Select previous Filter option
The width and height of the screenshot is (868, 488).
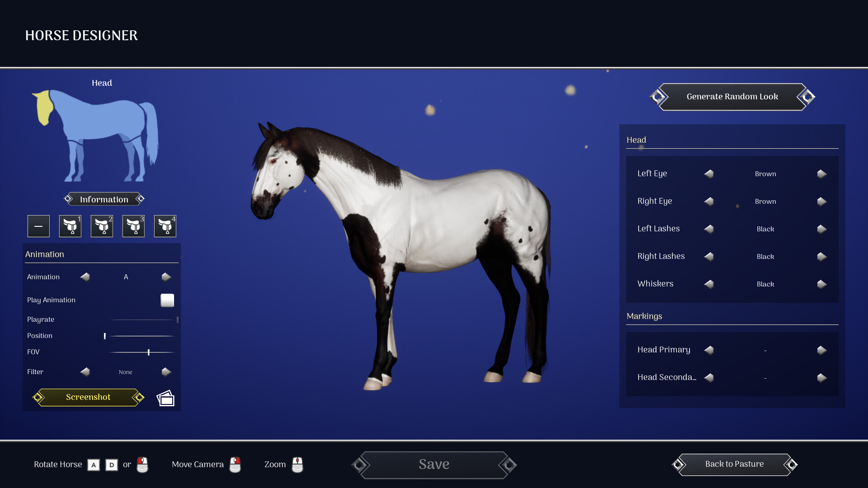85,372
